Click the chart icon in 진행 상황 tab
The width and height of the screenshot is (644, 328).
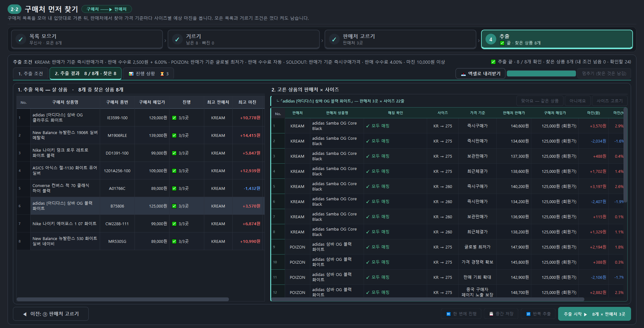pyautogui.click(x=131, y=74)
